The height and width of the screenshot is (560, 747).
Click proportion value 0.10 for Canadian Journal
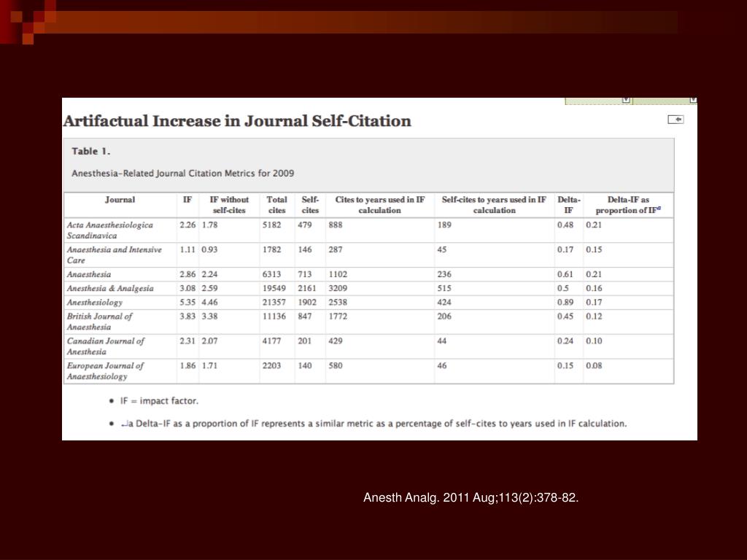(594, 341)
